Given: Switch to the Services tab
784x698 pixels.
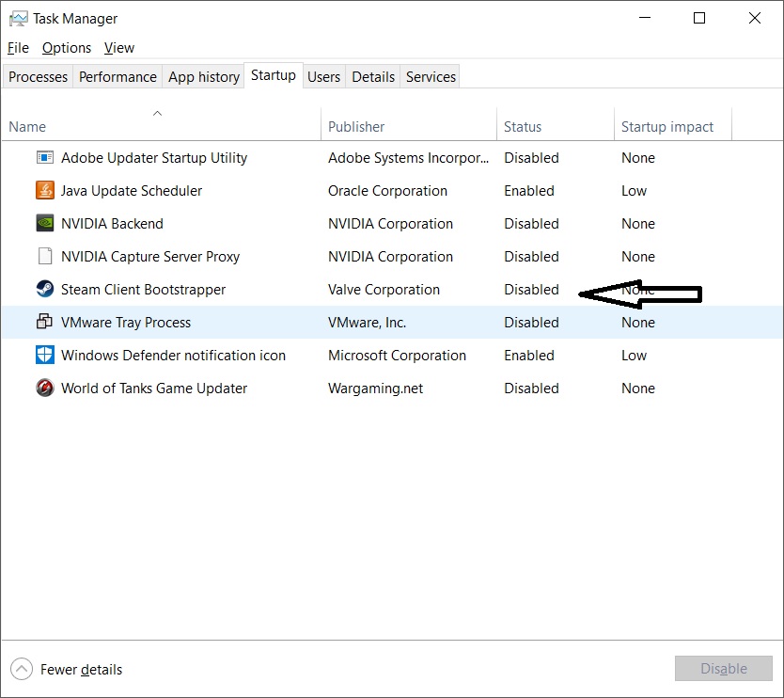Looking at the screenshot, I should pyautogui.click(x=431, y=77).
